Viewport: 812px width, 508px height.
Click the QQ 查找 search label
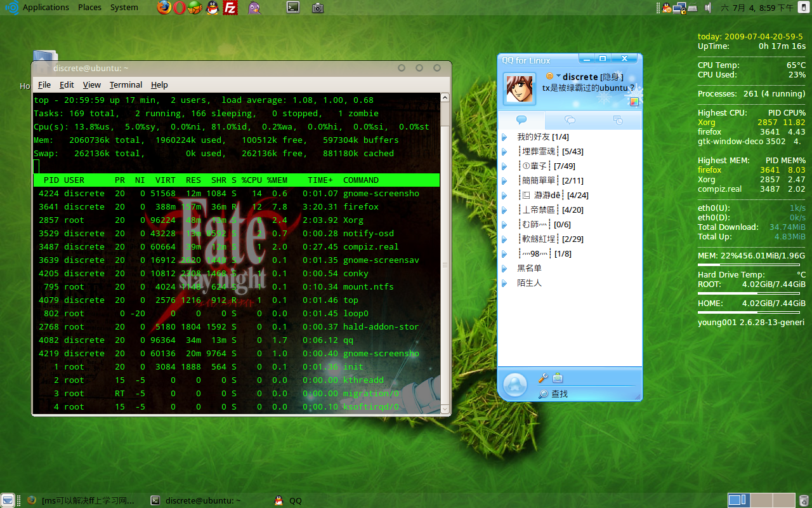[x=560, y=394]
